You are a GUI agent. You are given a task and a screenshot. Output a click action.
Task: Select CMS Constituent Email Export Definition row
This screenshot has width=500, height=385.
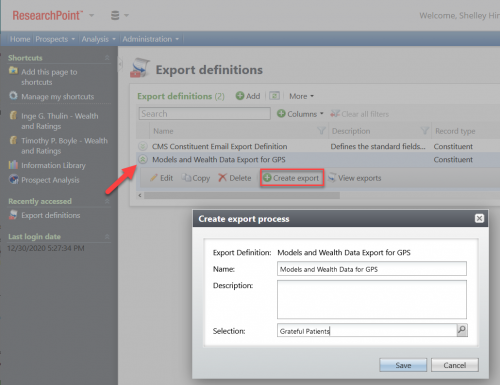[x=318, y=146]
